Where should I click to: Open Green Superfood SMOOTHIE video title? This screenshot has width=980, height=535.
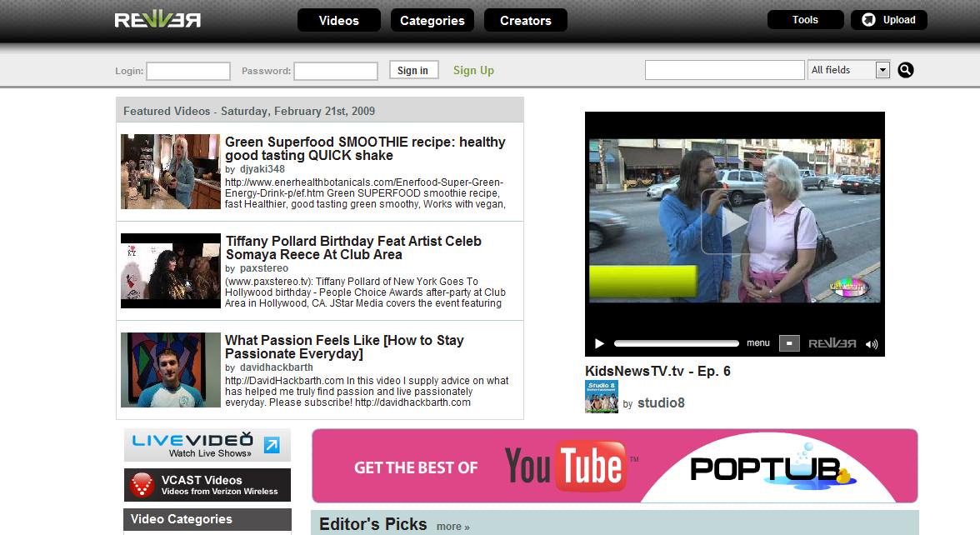pos(365,148)
